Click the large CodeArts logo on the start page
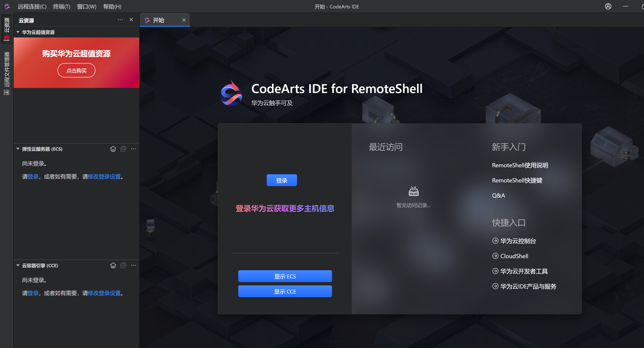This screenshot has width=644, height=348. pyautogui.click(x=231, y=93)
